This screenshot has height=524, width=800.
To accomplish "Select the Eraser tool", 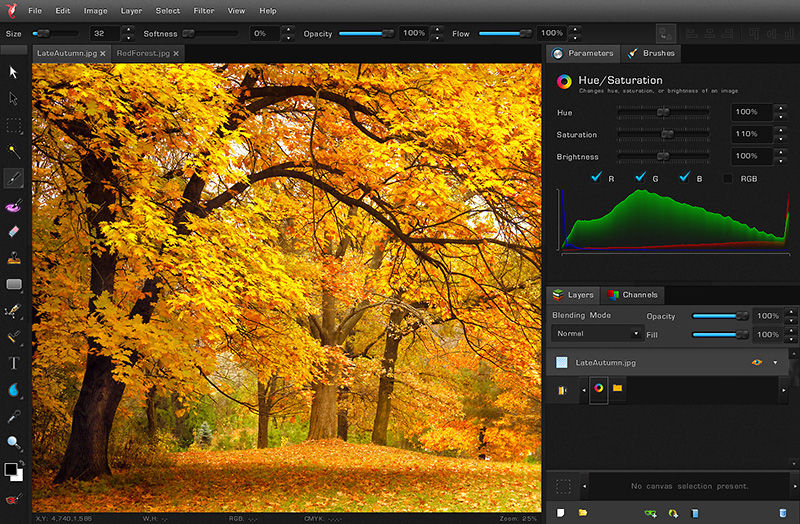I will [14, 231].
